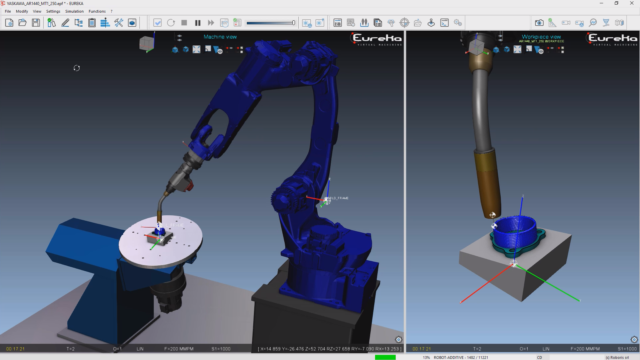Toggle cube display mode in Machine view

[186, 50]
